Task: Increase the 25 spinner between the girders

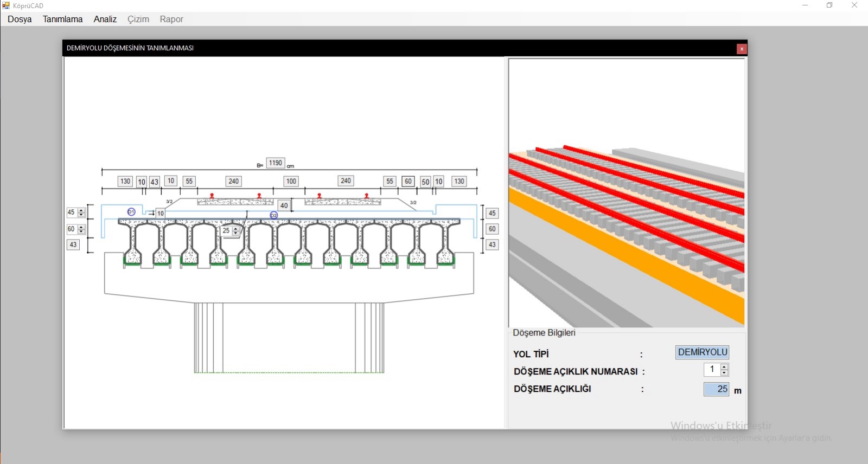Action: tap(235, 229)
